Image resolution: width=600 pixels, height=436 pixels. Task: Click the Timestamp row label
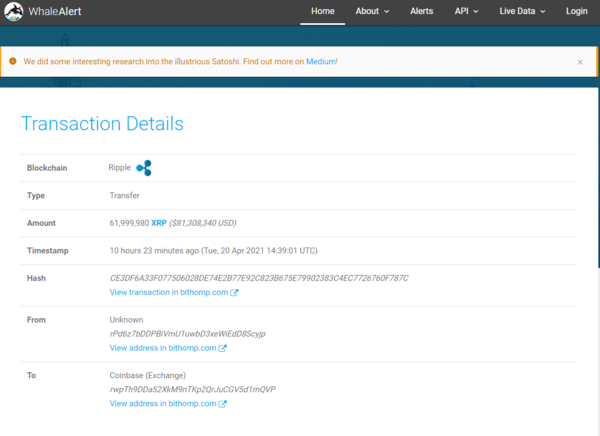pyautogui.click(x=48, y=251)
